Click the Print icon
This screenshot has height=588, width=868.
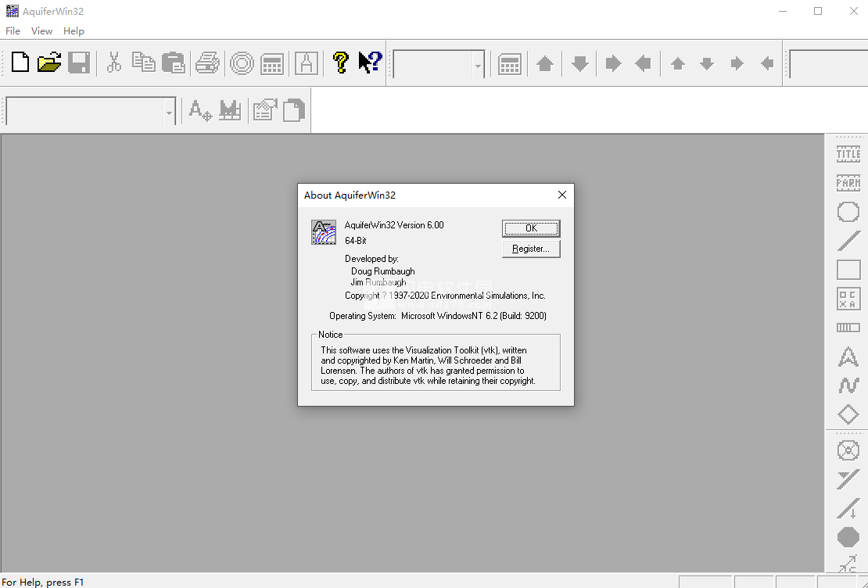click(207, 63)
